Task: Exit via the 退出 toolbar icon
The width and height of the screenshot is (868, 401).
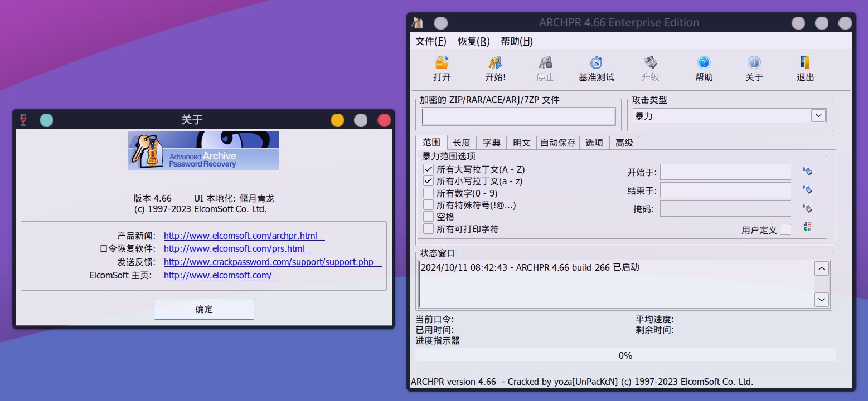Action: [x=806, y=62]
